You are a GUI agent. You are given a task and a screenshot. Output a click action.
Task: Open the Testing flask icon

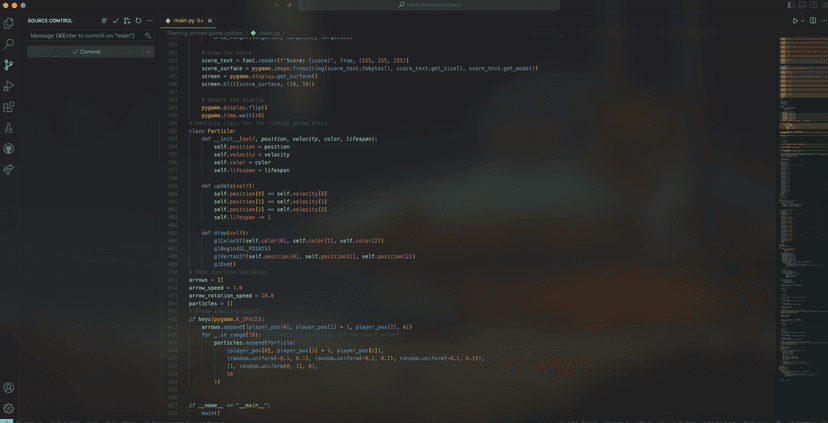tap(9, 128)
